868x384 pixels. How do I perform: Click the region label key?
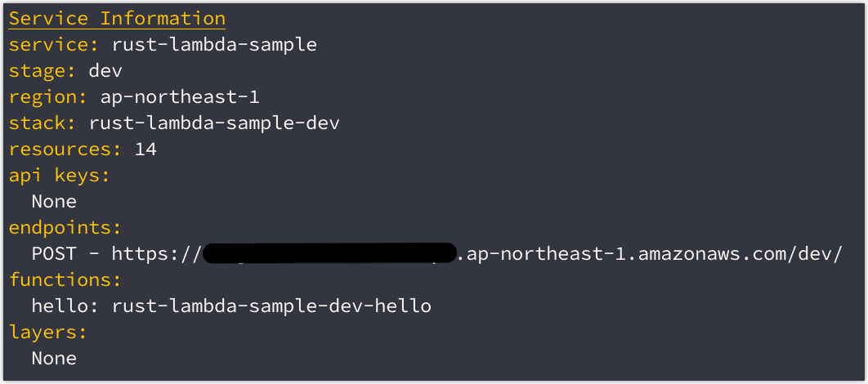pyautogui.click(x=49, y=96)
